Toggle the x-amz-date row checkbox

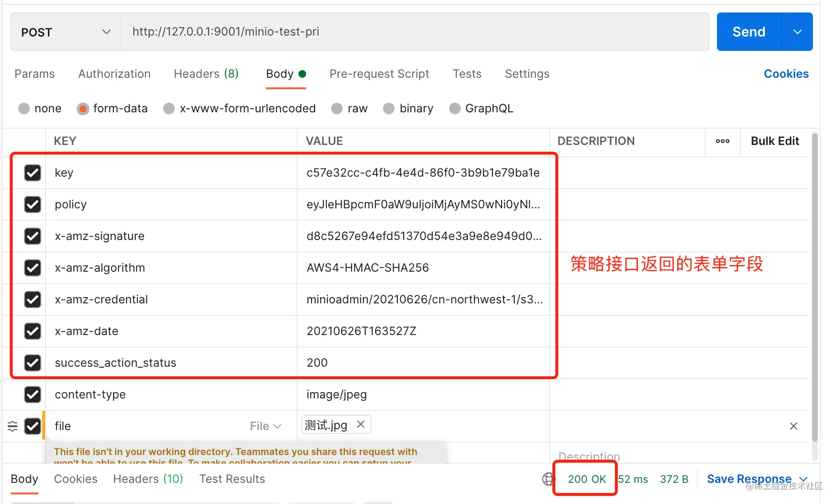(33, 331)
